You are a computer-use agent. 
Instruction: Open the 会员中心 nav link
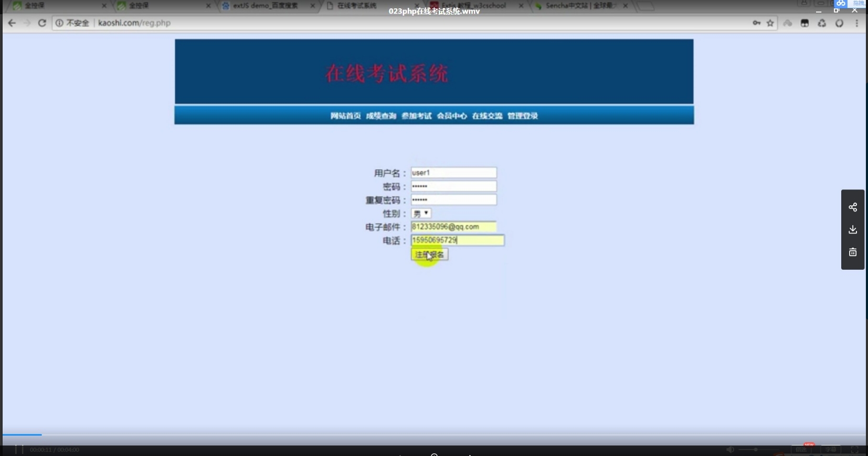point(452,116)
